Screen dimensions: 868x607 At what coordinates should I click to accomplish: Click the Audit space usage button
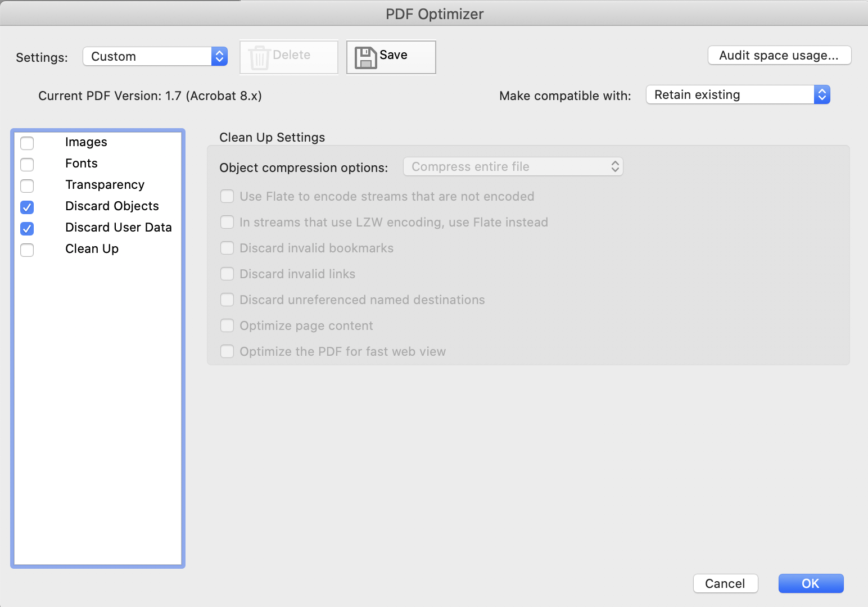(x=779, y=55)
